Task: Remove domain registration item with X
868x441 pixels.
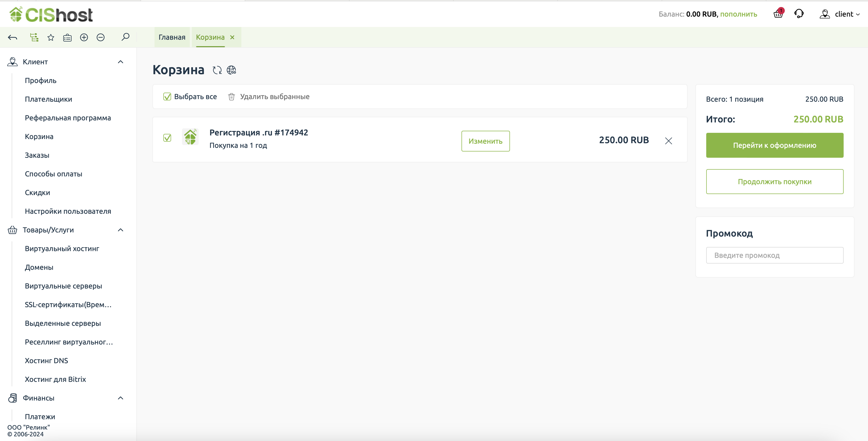Action: click(x=669, y=141)
